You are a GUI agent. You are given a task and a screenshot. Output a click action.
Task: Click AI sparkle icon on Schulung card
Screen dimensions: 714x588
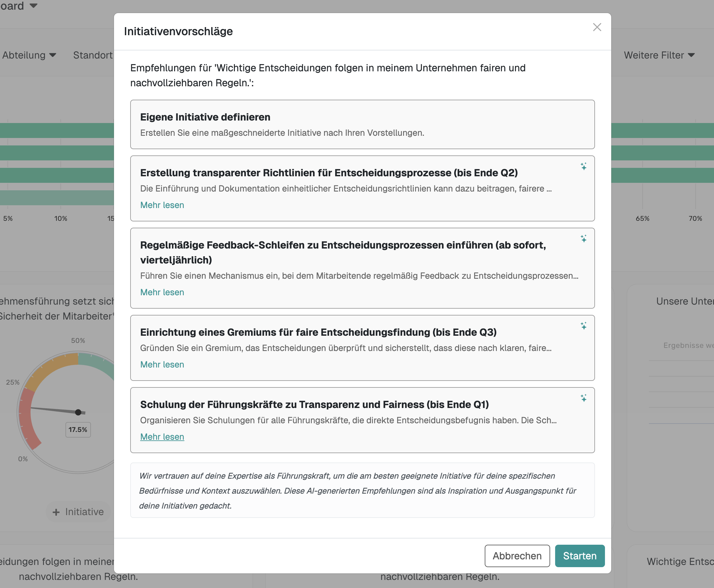click(583, 398)
